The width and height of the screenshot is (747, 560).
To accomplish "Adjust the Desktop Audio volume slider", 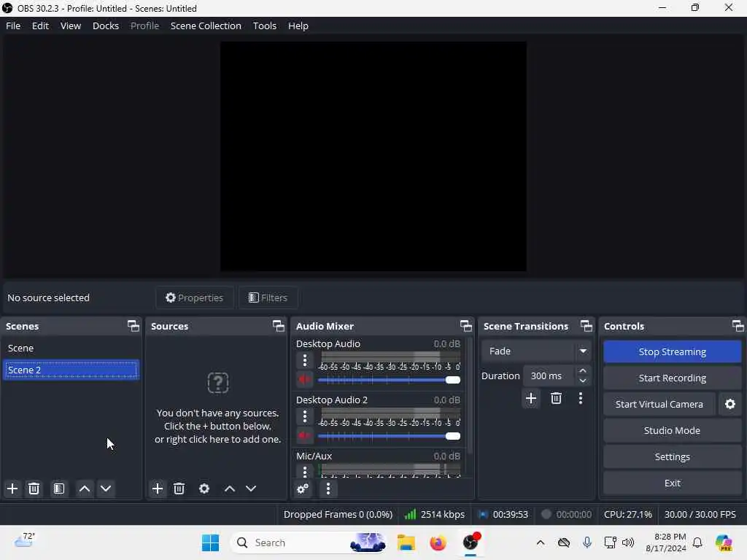I will click(x=389, y=380).
